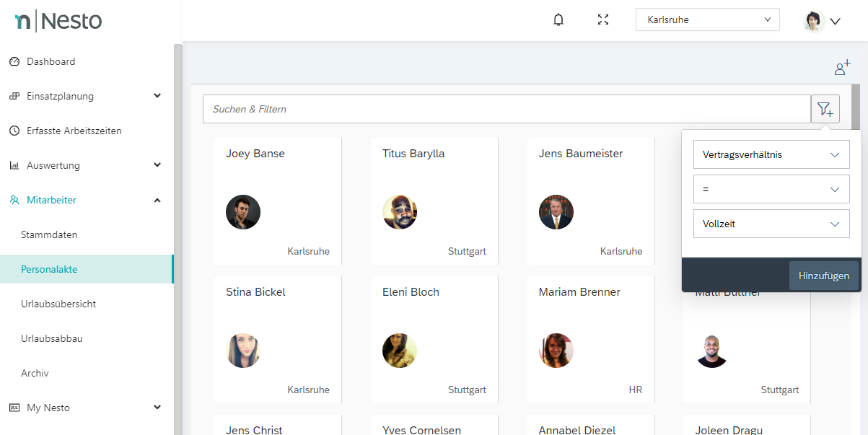Click the add filter funnel icon
The height and width of the screenshot is (435, 868).
825,109
